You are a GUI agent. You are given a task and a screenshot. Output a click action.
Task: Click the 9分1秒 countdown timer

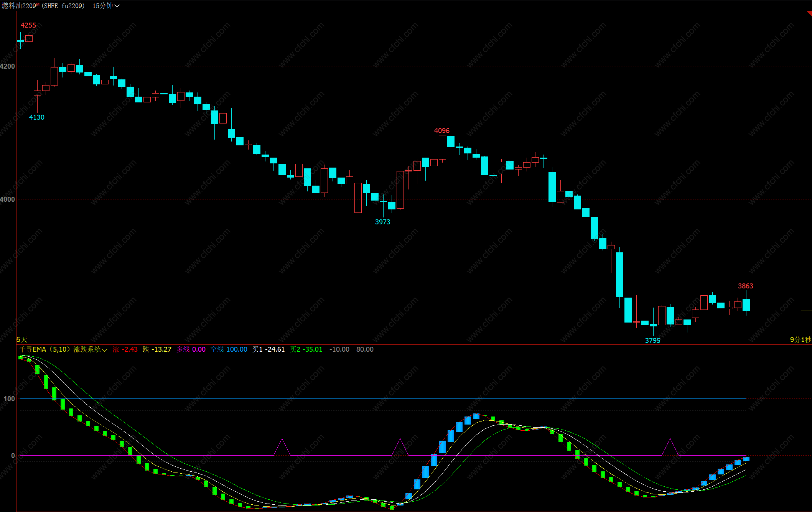800,339
